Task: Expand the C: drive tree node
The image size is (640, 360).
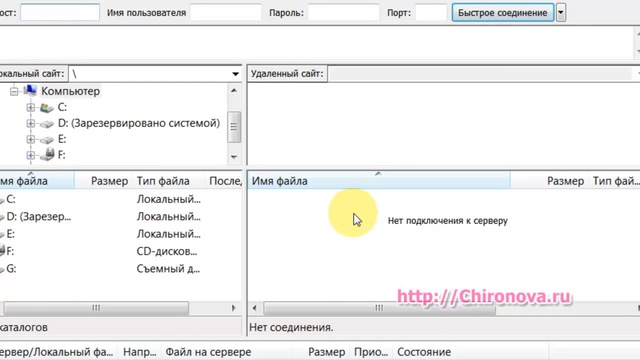Action: [x=31, y=107]
